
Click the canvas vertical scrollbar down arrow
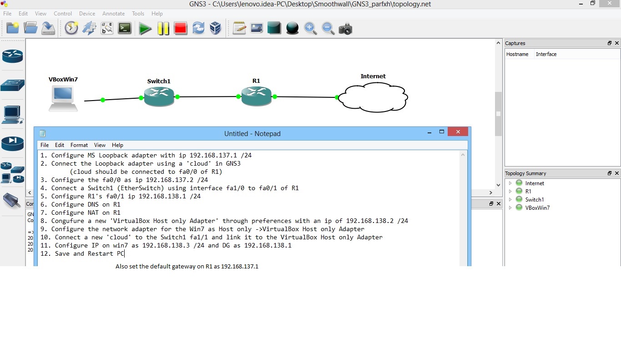point(498,185)
